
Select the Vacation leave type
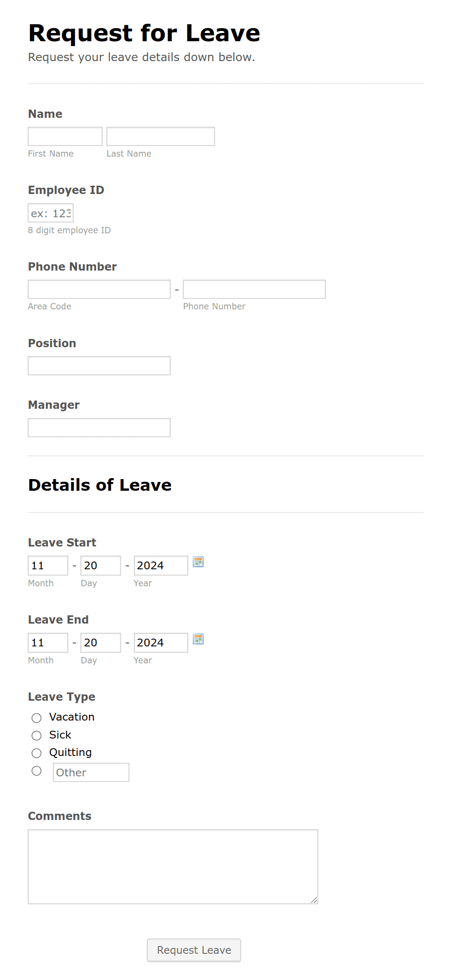36,718
